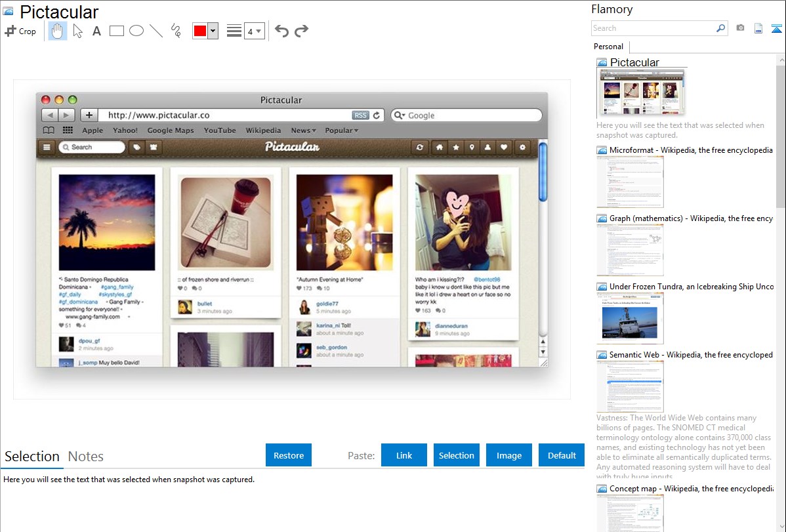Viewport: 786px width, 532px height.
Task: Click the scroll-up arrow of snapshot list
Action: [781, 60]
